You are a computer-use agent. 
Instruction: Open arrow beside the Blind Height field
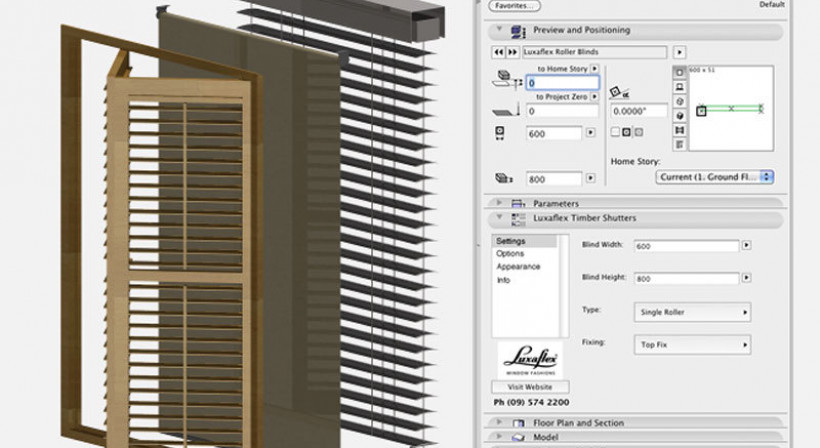click(746, 278)
